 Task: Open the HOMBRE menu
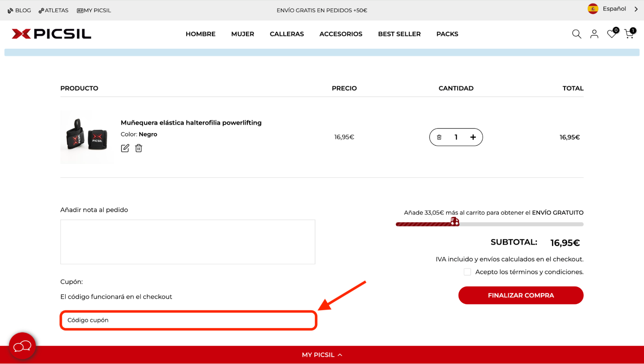(200, 34)
